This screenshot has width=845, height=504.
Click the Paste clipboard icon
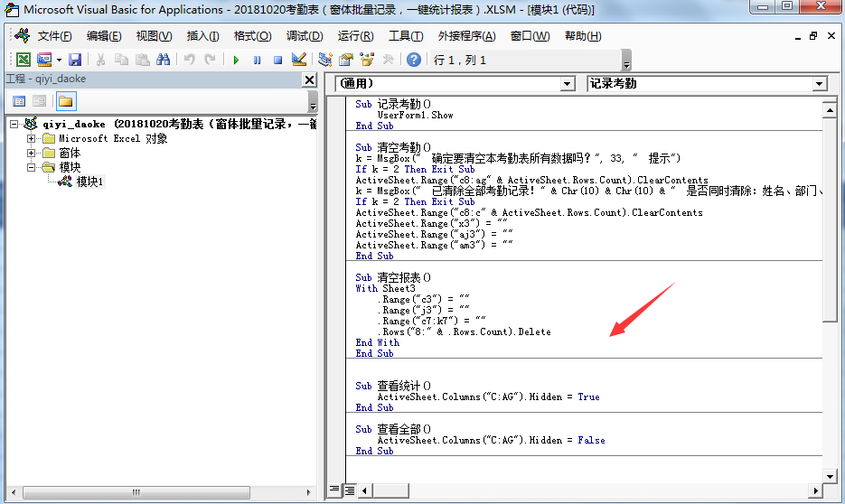click(x=142, y=60)
